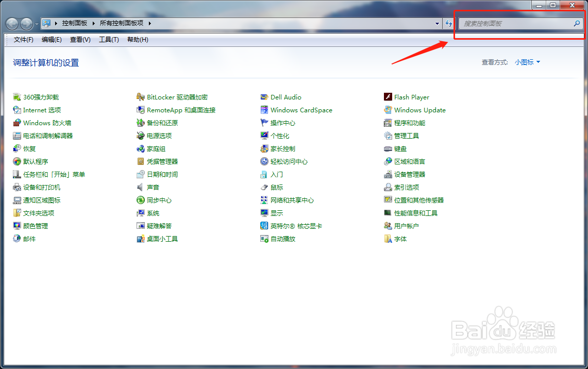Image resolution: width=588 pixels, height=369 pixels.
Task: Open the Dell Audio icon
Action: click(264, 97)
